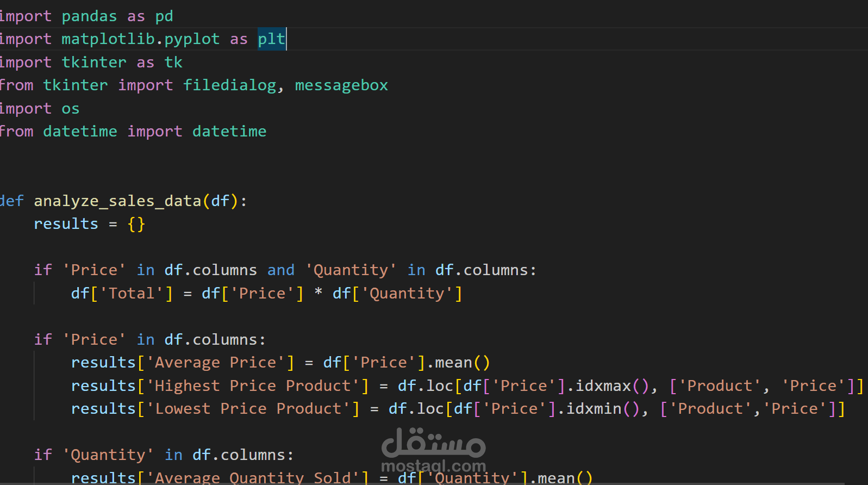Click the 'Average Price' key string
This screenshot has height=485, width=868.
(216, 363)
